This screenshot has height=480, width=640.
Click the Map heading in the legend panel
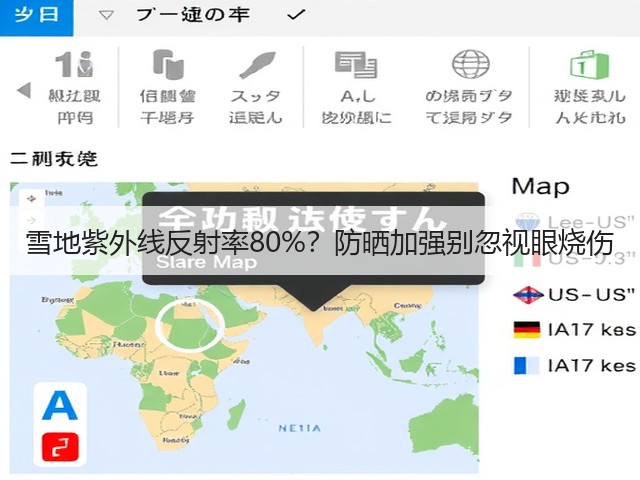coord(540,187)
